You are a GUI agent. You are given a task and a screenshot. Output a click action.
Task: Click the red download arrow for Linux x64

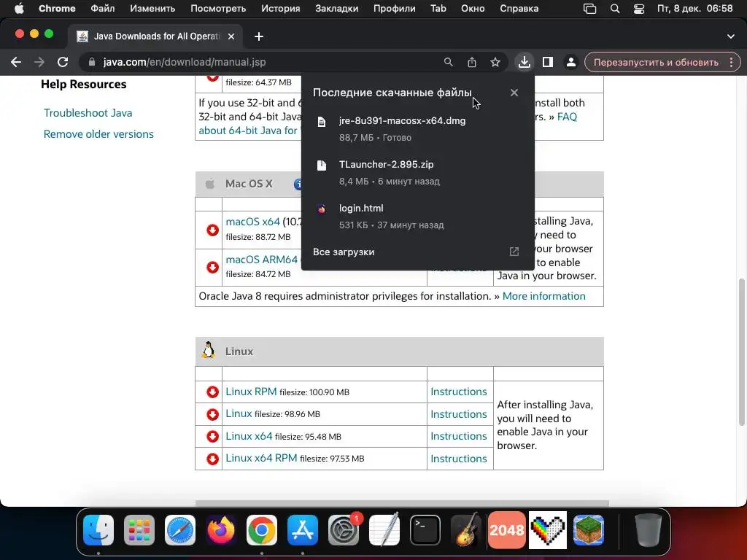coord(212,436)
